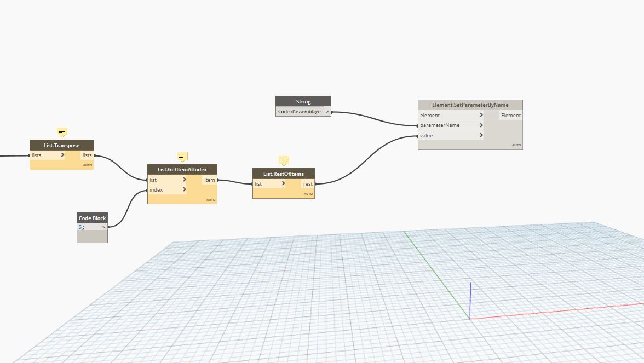Click the chevron on the value input port

click(481, 135)
